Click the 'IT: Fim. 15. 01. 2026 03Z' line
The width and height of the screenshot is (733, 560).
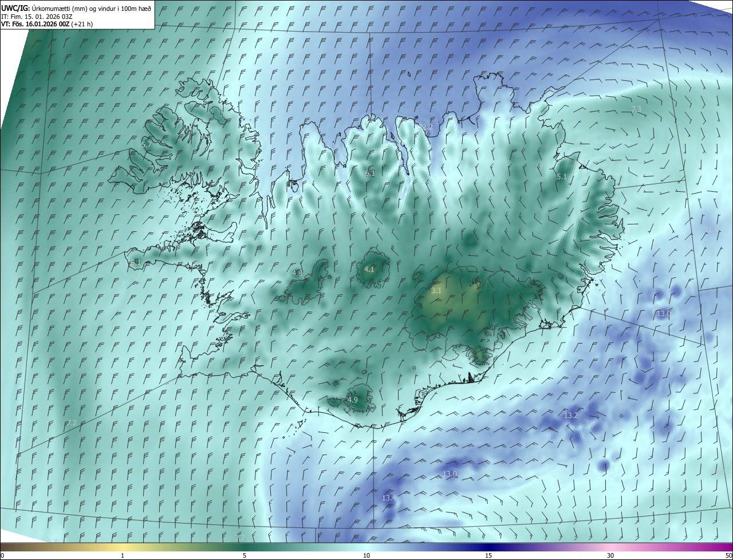coord(37,17)
